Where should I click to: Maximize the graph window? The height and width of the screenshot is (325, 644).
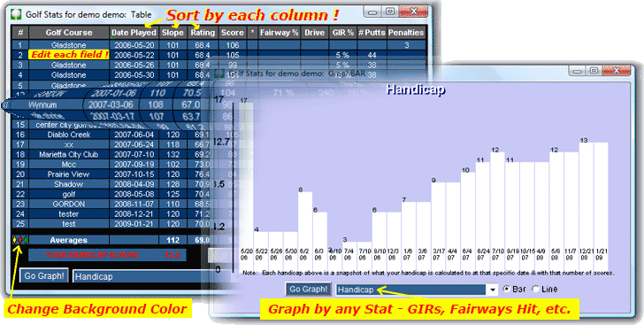pos(594,70)
